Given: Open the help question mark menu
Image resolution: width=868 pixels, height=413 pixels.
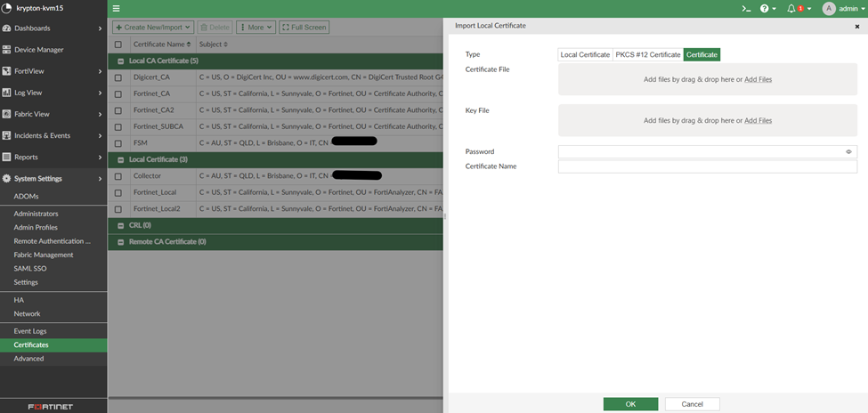Looking at the screenshot, I should [x=765, y=9].
